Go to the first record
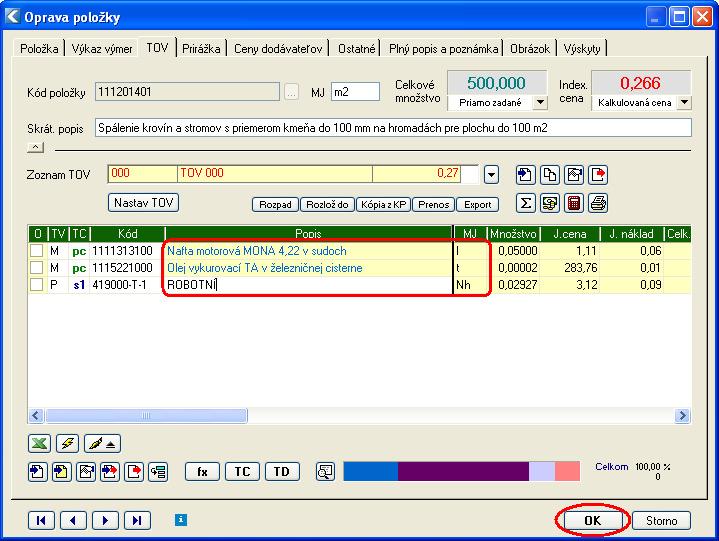Viewport: 719px width, 541px height. 41,520
